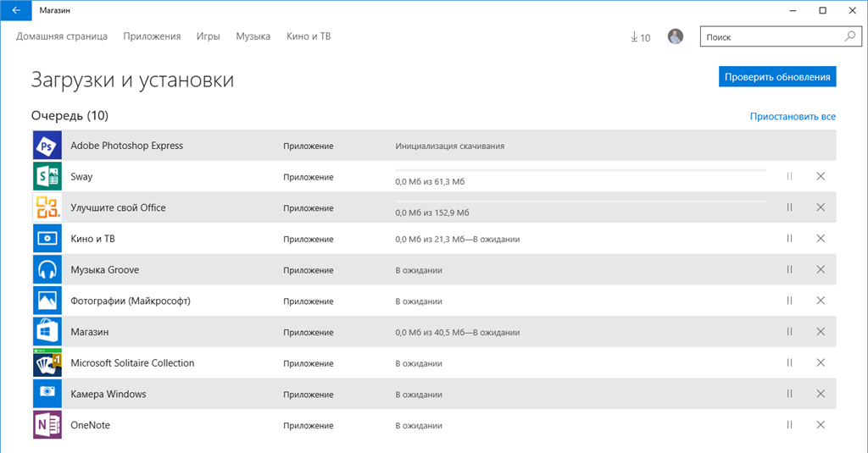Screen dimensions: 868x453
Task: Click the back arrow in title bar
Action: [x=16, y=10]
